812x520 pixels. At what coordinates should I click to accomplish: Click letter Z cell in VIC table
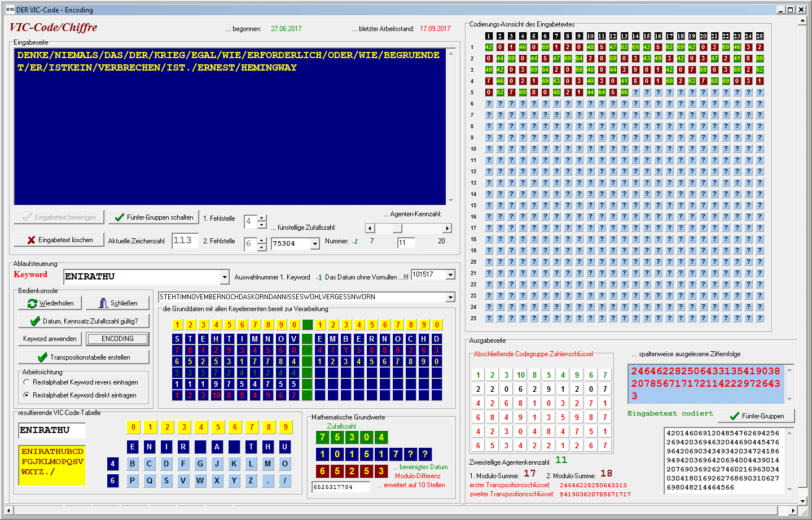point(251,481)
